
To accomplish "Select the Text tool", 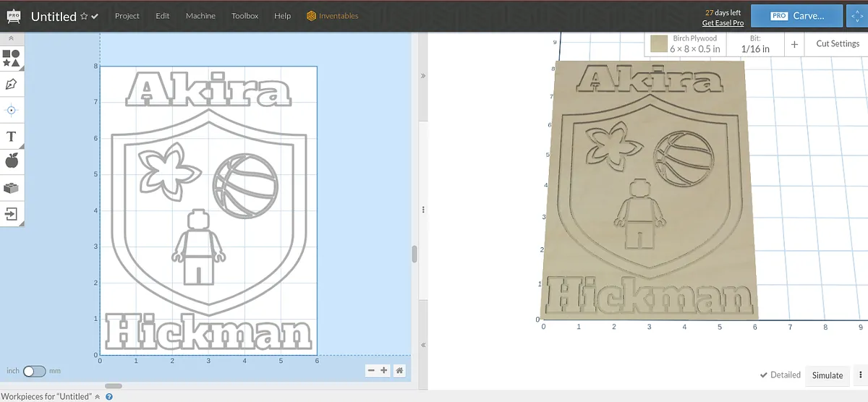I will pyautogui.click(x=12, y=137).
